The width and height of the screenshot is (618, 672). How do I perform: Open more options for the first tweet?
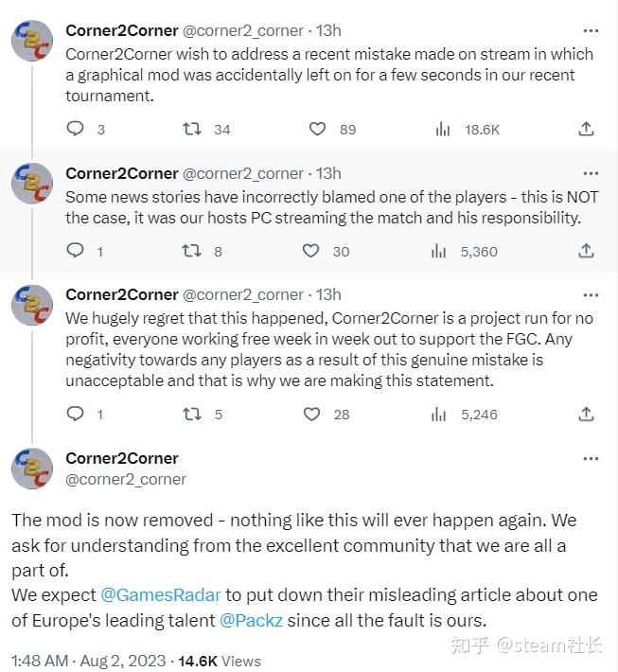pos(592,31)
